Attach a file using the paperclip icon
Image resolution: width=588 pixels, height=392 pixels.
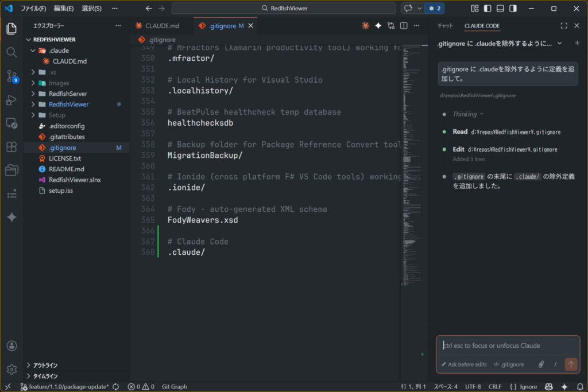pyautogui.click(x=541, y=364)
